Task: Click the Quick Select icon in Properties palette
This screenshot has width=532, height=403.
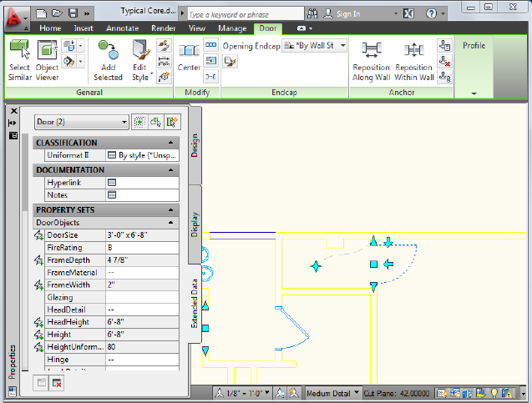Action: point(172,123)
